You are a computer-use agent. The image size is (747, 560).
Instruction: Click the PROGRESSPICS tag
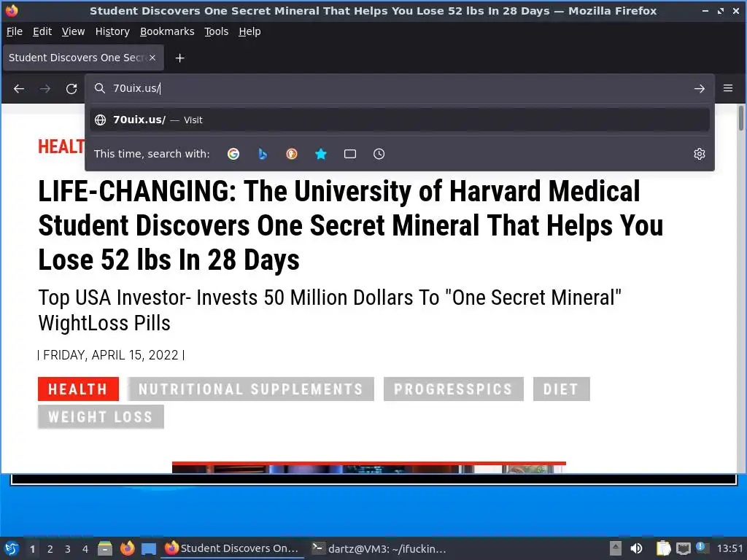click(454, 389)
